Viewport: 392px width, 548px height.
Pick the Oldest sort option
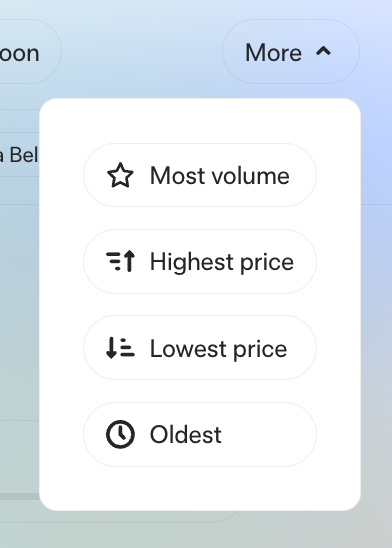click(200, 434)
